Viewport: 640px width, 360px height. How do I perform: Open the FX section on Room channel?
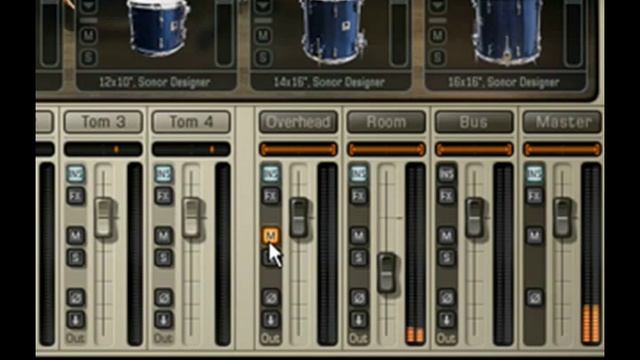(359, 196)
